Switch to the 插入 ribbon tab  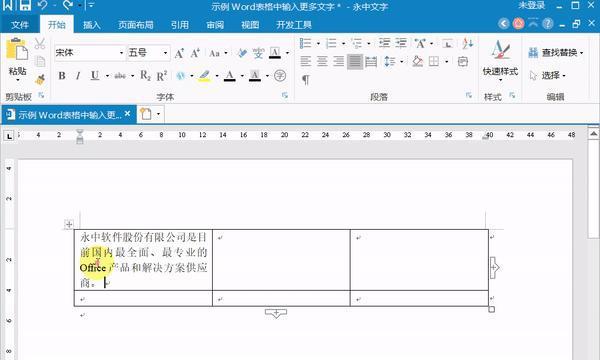pos(92,25)
